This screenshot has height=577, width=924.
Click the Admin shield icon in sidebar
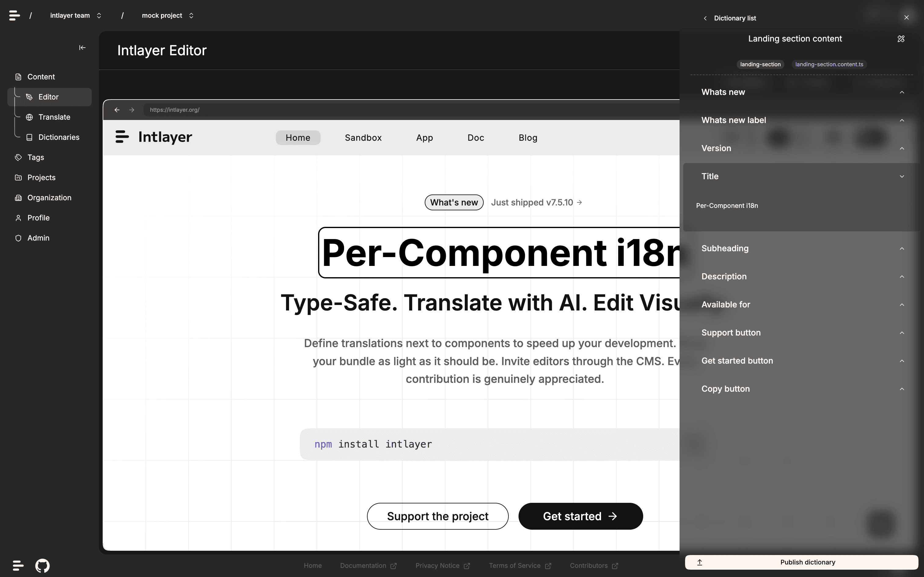(18, 238)
